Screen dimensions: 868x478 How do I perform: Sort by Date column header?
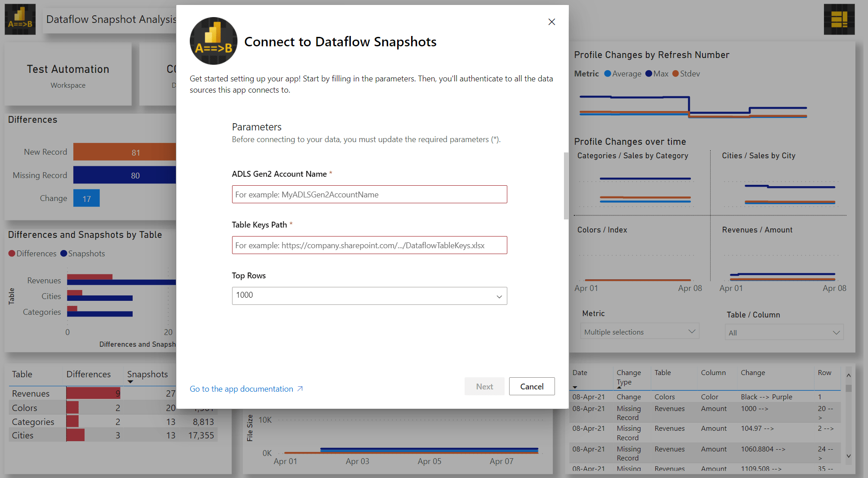[580, 372]
